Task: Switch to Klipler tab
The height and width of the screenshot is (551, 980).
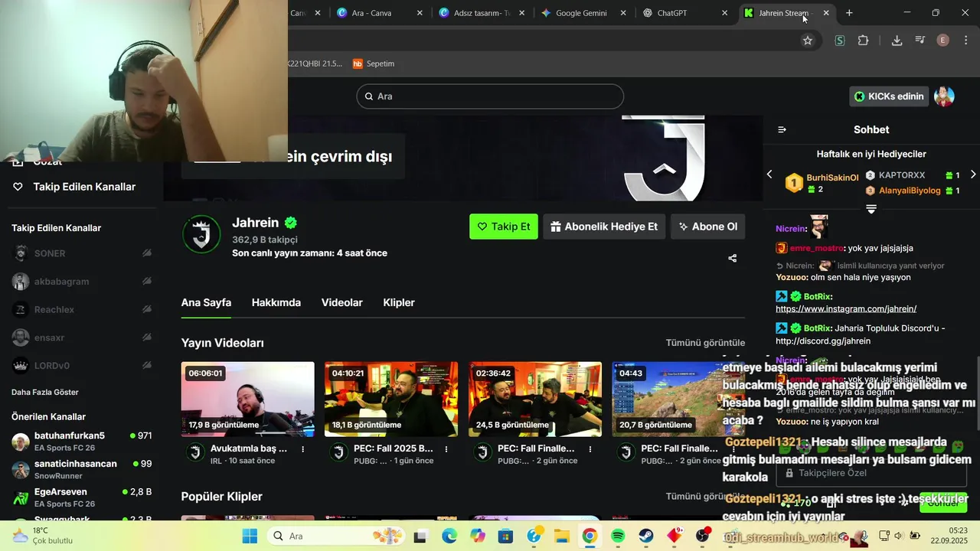Action: tap(399, 303)
